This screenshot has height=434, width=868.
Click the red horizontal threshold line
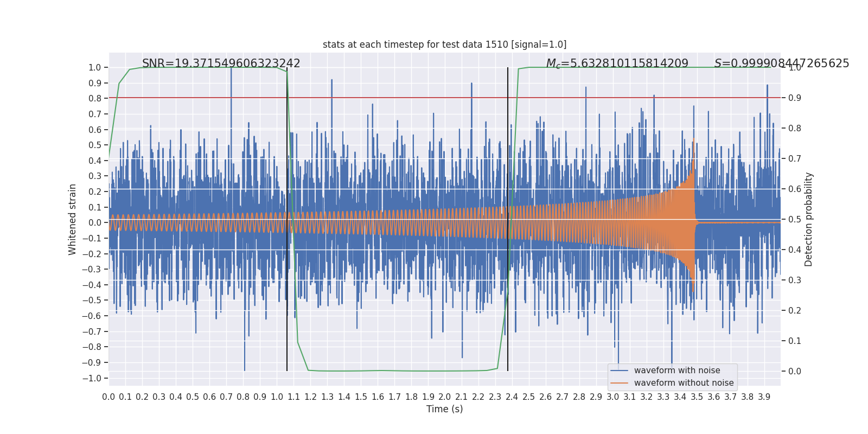(380, 98)
